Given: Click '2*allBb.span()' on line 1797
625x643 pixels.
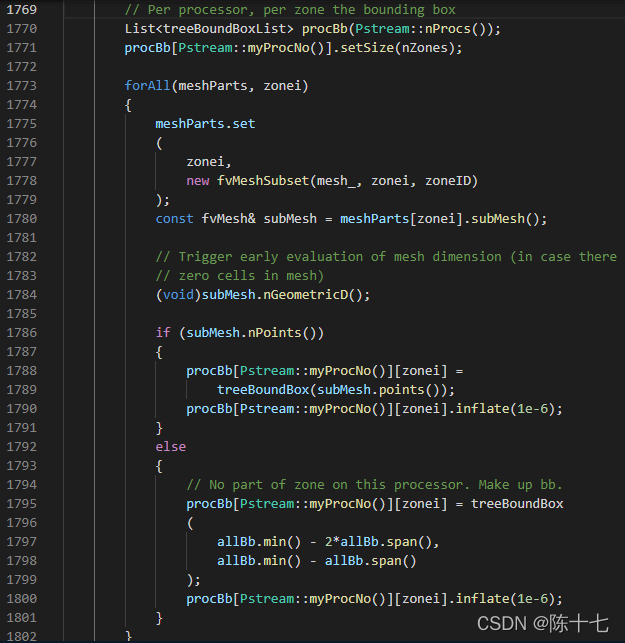Looking at the screenshot, I should 378,542.
